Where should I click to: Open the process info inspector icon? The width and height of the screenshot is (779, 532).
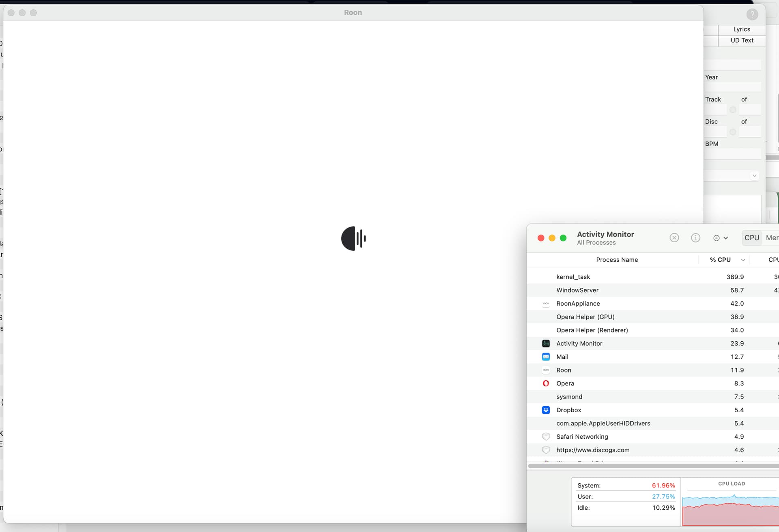tap(695, 238)
